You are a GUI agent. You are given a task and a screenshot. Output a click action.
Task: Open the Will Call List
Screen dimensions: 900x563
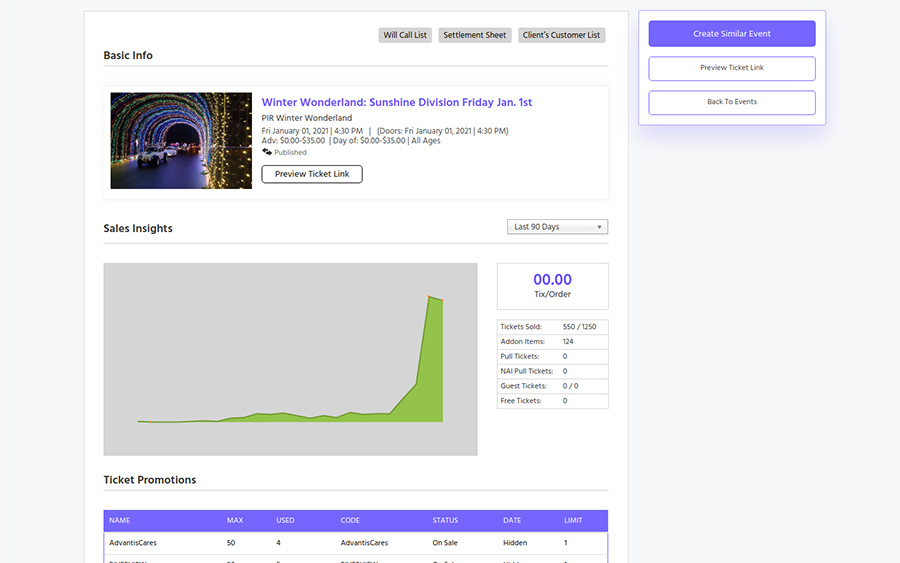click(x=405, y=35)
